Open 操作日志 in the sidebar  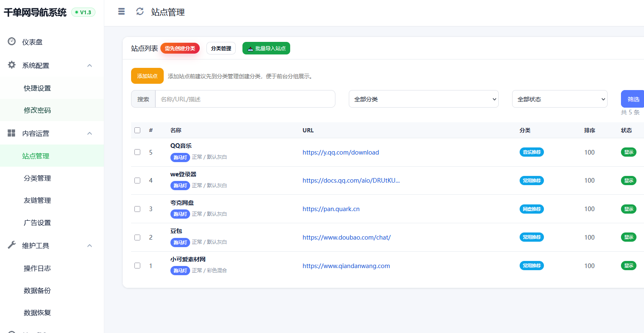52,268
